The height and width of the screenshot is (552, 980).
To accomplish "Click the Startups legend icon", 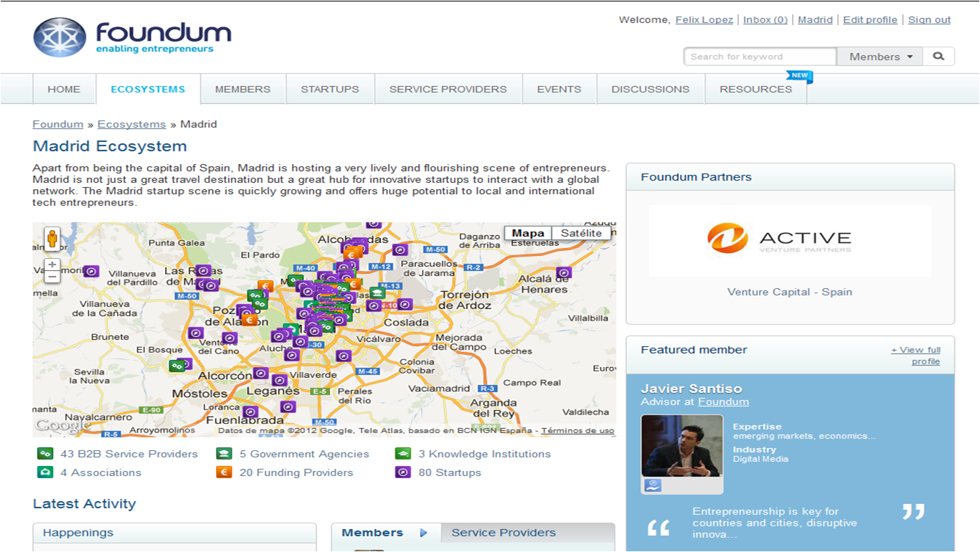I will 402,472.
